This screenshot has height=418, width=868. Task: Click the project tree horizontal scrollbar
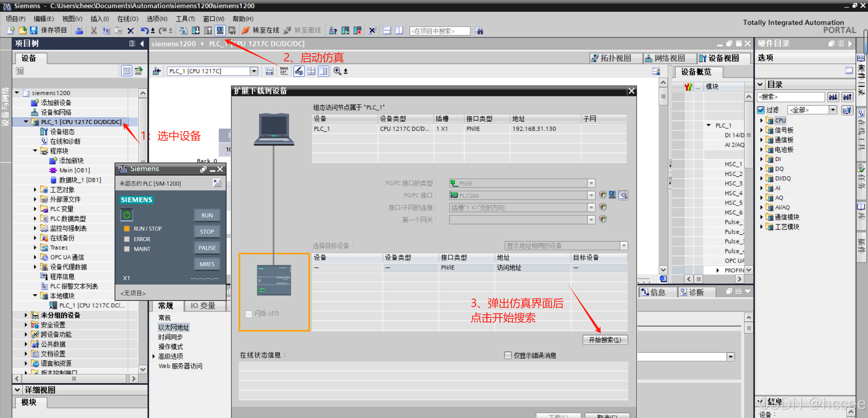click(x=74, y=378)
